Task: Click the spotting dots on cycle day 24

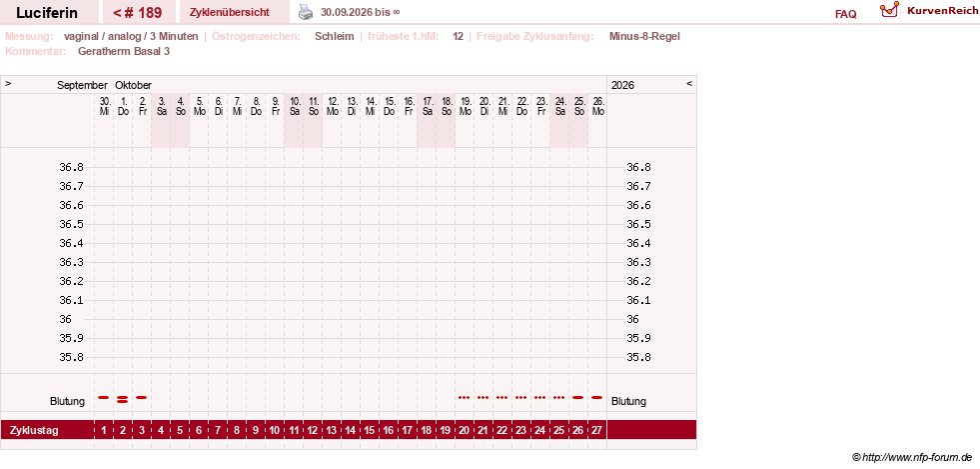Action: [540, 397]
